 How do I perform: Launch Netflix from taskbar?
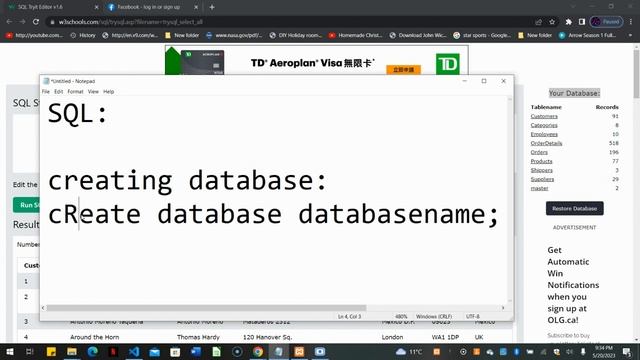point(113,351)
